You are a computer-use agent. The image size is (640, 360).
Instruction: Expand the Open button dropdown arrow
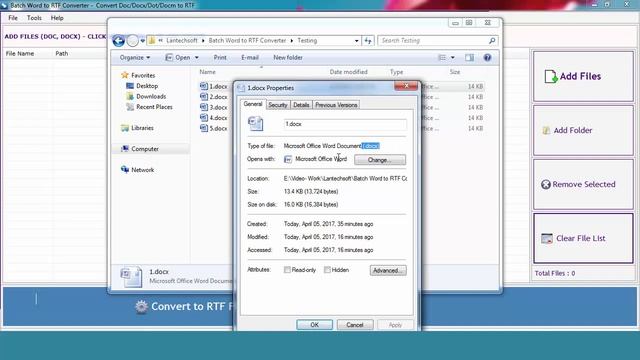coord(197,58)
